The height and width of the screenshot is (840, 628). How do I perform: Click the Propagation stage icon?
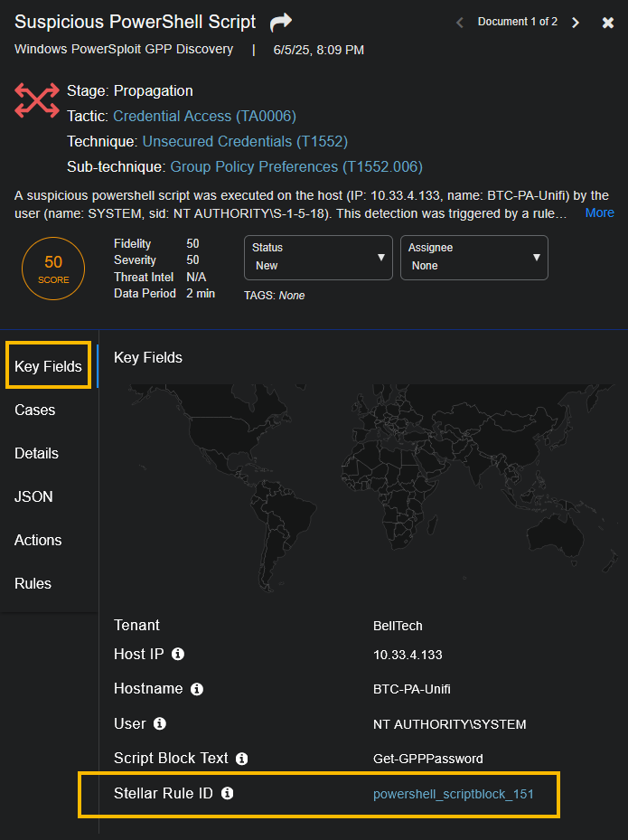36,99
